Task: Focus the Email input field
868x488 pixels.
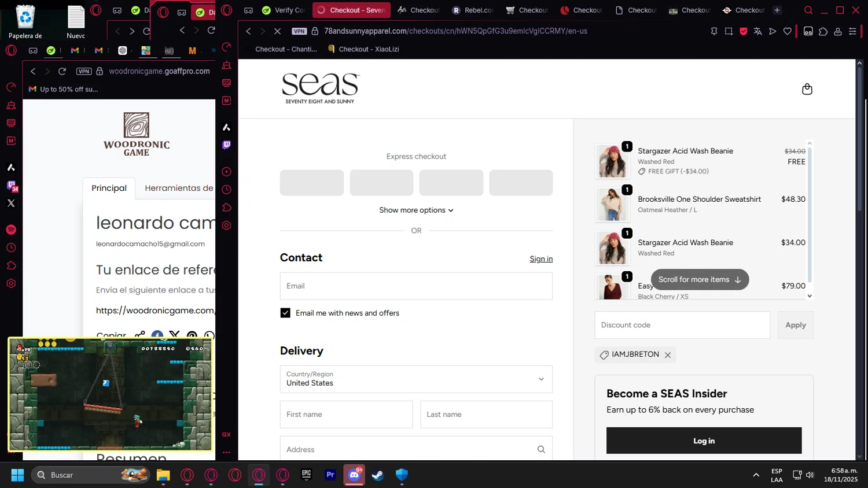Action: click(x=416, y=286)
